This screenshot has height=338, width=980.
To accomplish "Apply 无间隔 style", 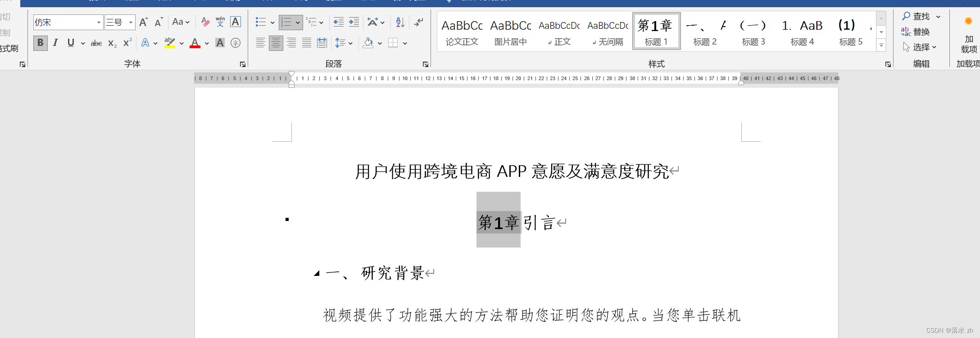I will pos(608,32).
